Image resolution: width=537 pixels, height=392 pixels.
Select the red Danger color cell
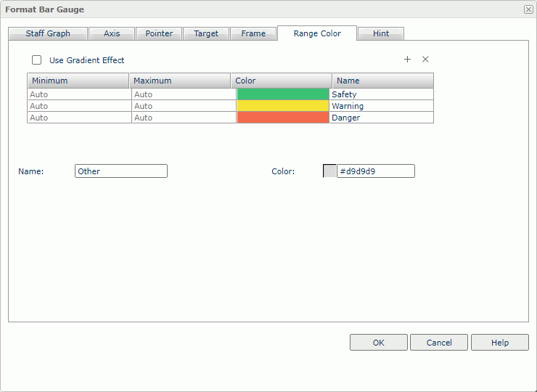[x=283, y=118]
